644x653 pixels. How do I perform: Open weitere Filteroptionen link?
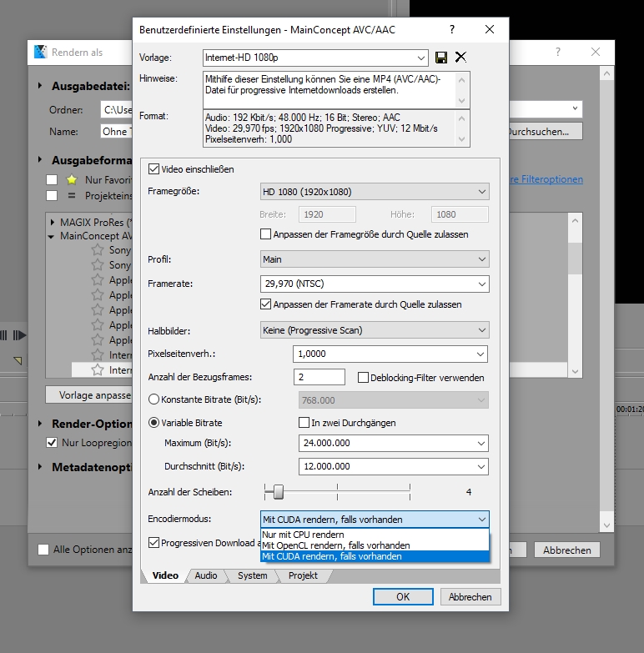(x=546, y=179)
